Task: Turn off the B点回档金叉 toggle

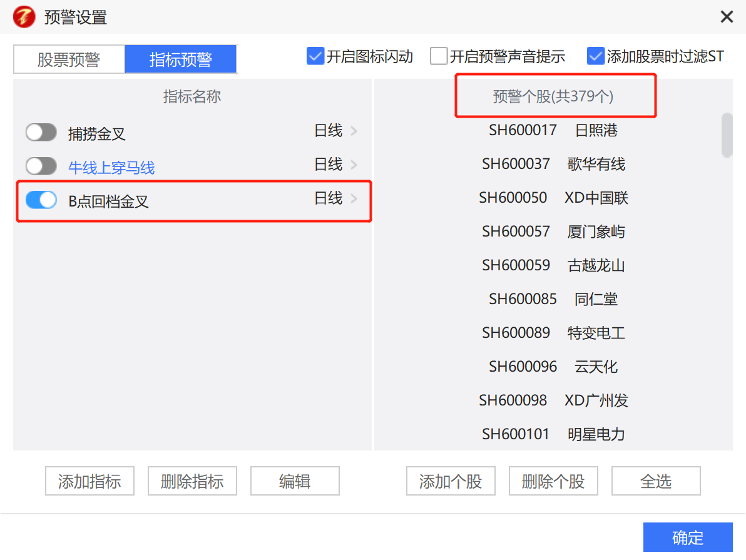Action: point(41,200)
